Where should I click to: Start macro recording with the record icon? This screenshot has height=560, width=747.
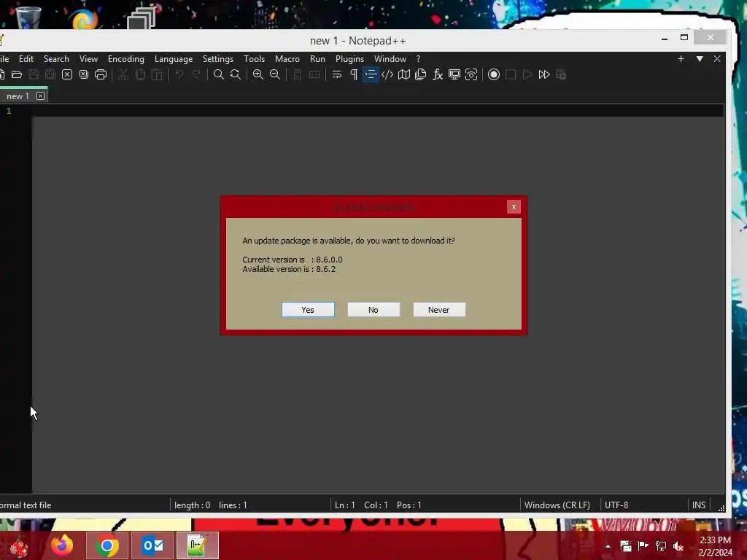click(x=494, y=74)
